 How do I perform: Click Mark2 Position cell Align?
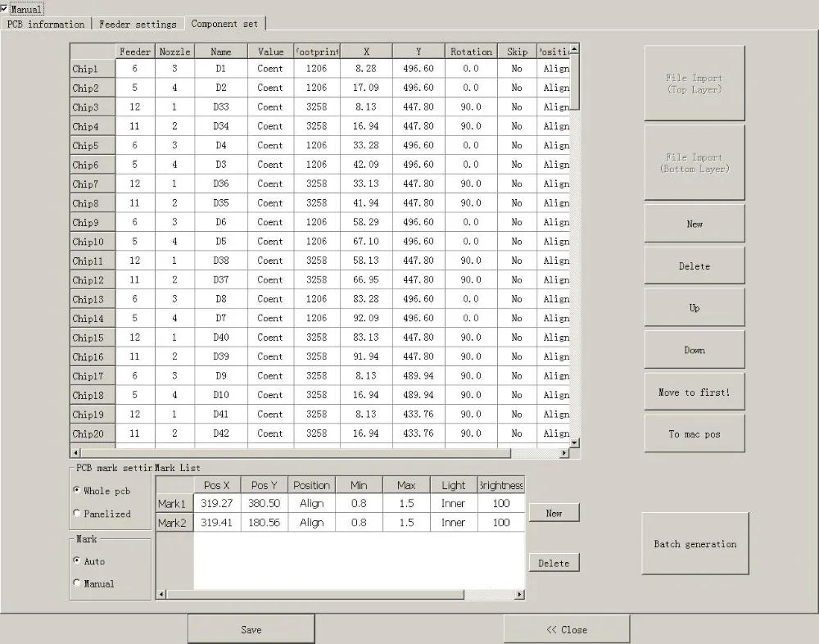point(311,523)
